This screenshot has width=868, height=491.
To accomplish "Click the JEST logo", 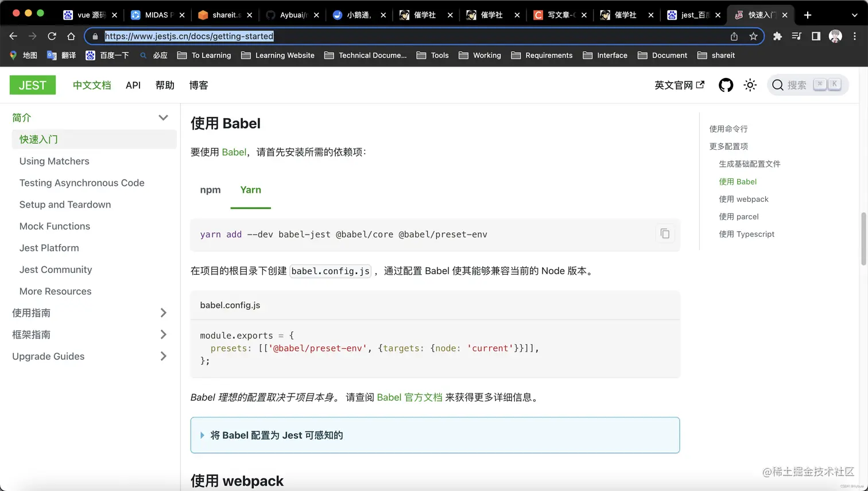I will 33,85.
